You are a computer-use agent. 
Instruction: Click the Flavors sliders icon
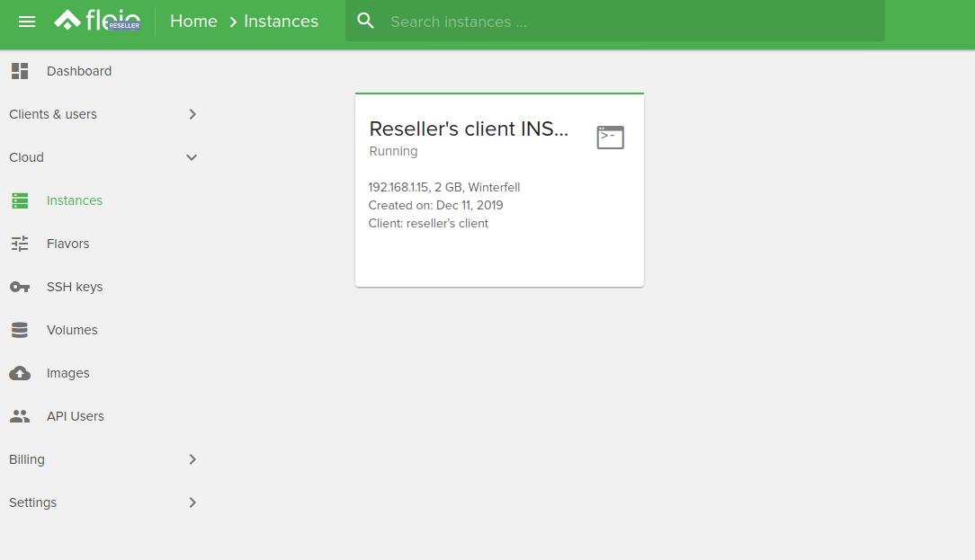(x=20, y=244)
